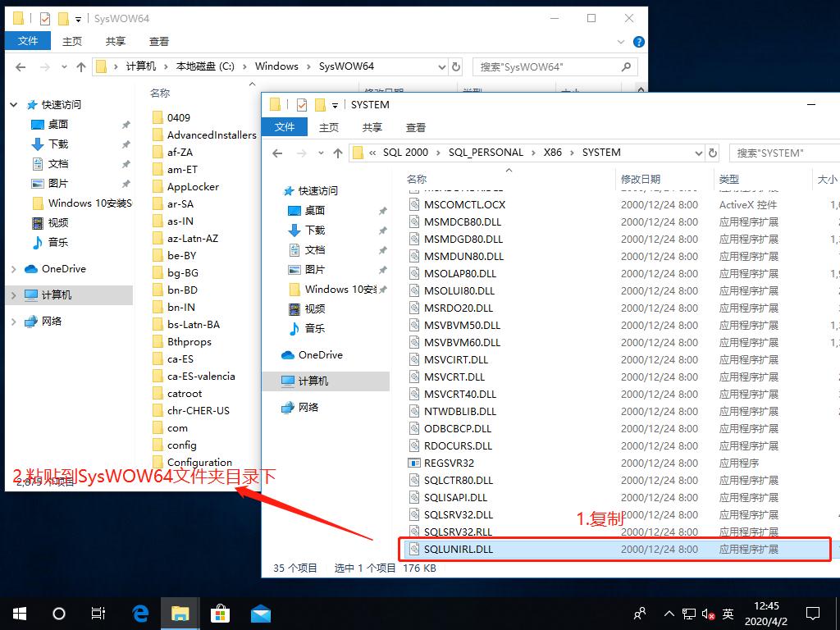Open Microsoft Edge from the taskbar
Viewport: 840px width, 630px height.
coord(139,613)
